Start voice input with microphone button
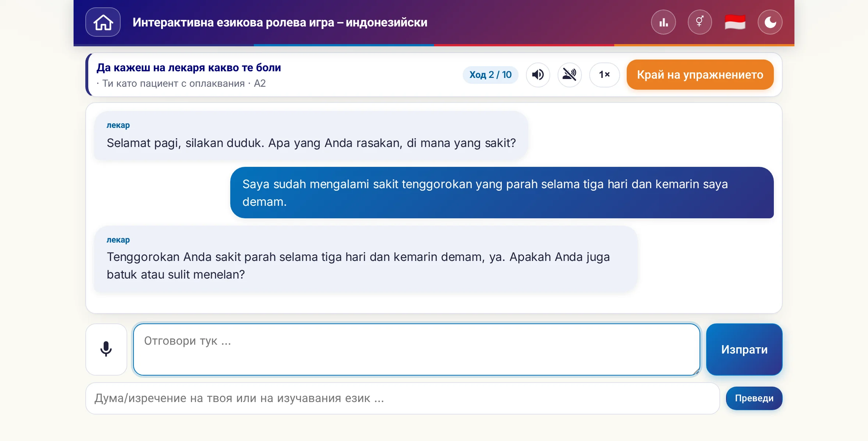 (x=106, y=349)
